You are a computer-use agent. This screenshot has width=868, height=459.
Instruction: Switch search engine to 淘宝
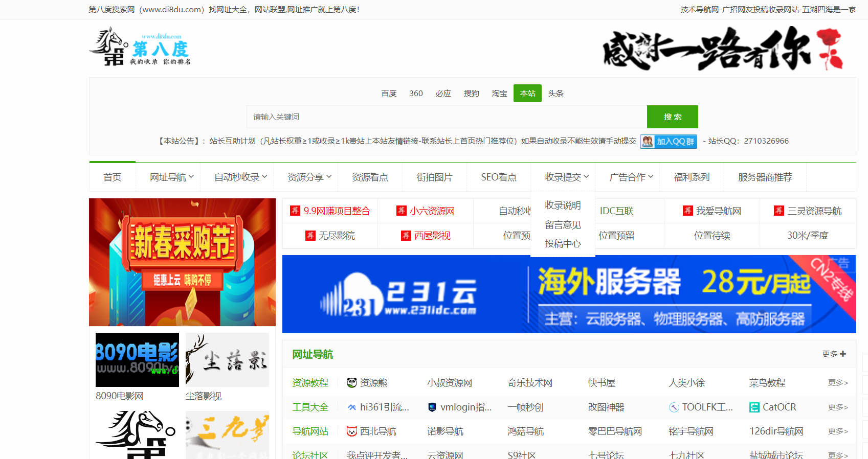coord(499,93)
